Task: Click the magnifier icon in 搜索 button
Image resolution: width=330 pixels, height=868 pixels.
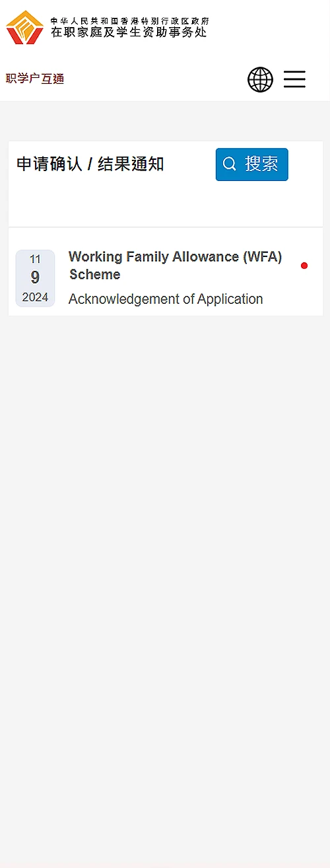Action: [x=230, y=164]
